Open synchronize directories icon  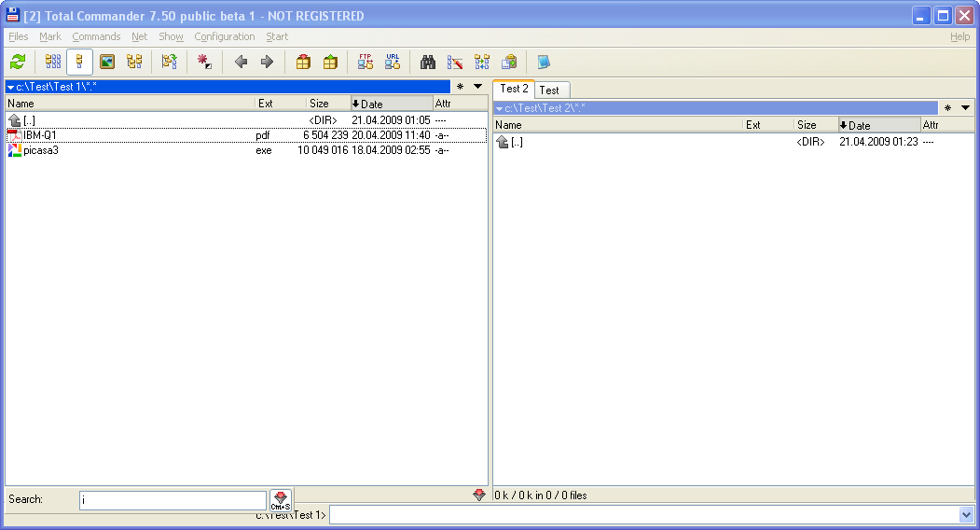click(482, 62)
